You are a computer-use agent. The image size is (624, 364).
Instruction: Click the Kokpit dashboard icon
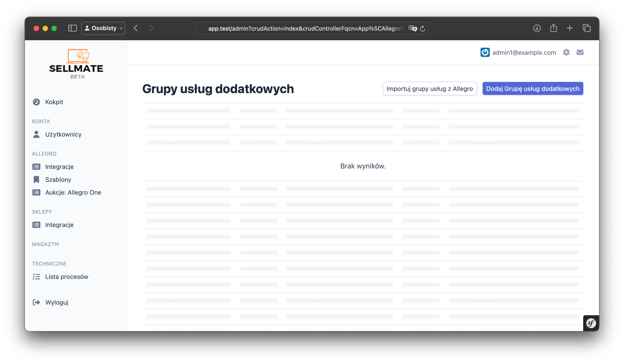pos(36,102)
